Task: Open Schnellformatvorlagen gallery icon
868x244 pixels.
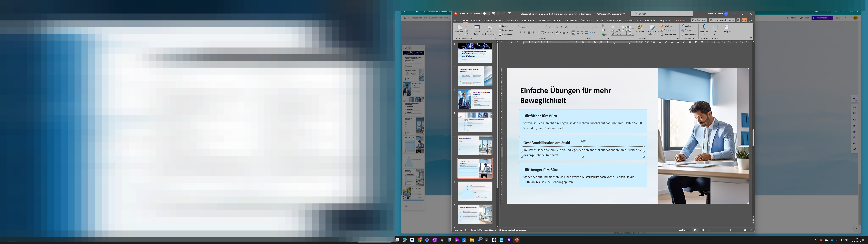Action: pos(652,27)
